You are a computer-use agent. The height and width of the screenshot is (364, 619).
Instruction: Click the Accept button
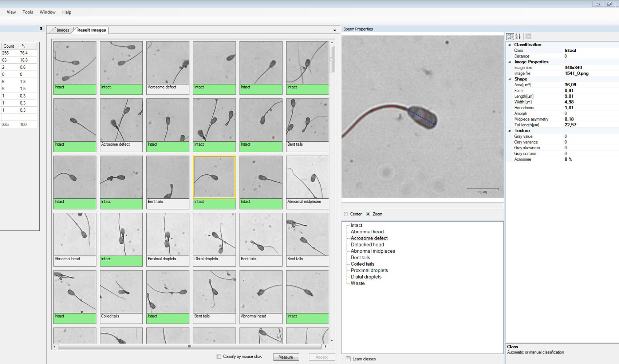pyautogui.click(x=322, y=357)
